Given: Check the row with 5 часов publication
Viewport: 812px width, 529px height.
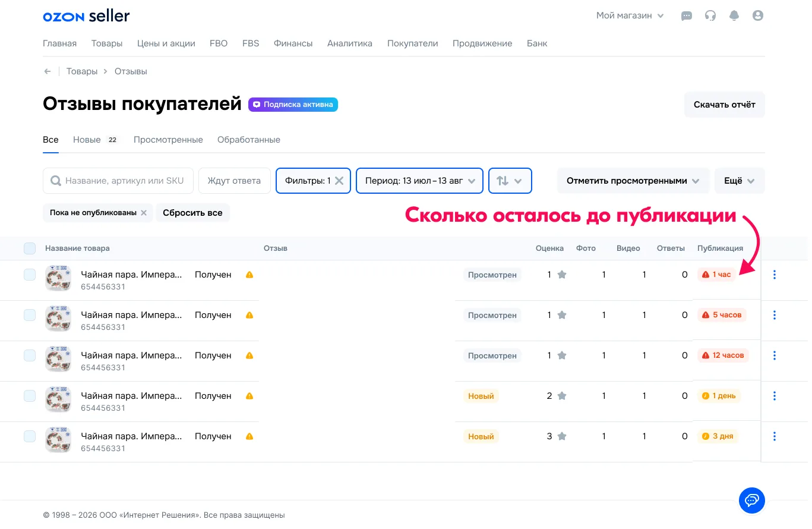Looking at the screenshot, I should pos(30,315).
